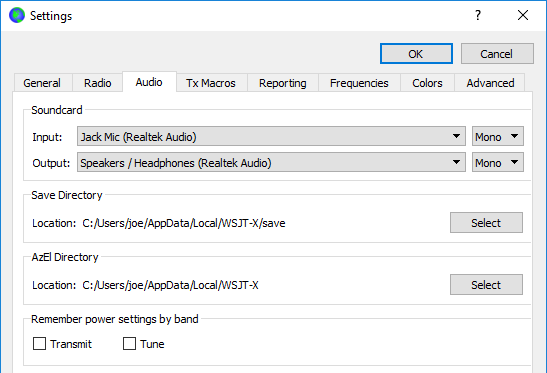Select a new Save Directory location
Image resolution: width=547 pixels, height=373 pixels.
coord(486,222)
